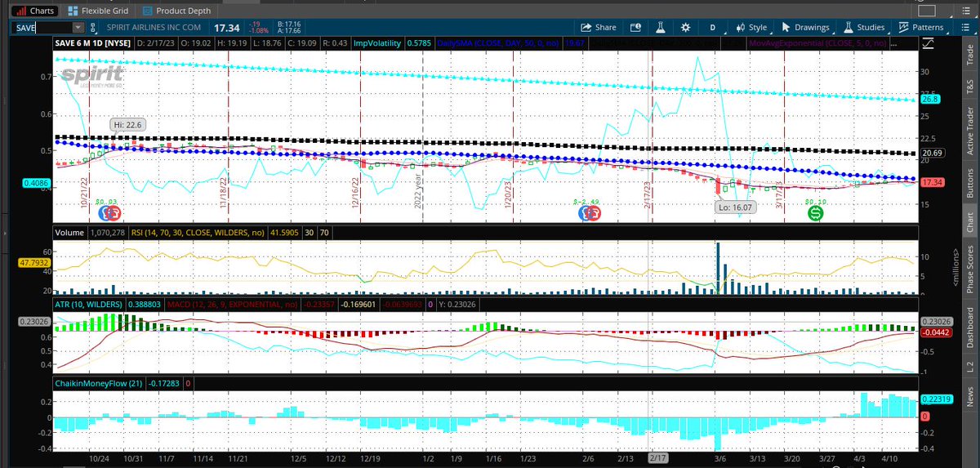The height and width of the screenshot is (468, 980).
Task: Click the last price 17.34 in header
Action: pos(227,28)
